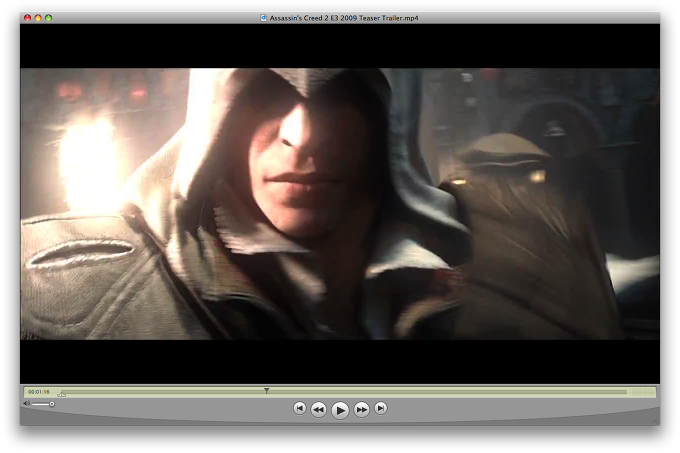Click the 00:01:16 time display

tap(39, 392)
